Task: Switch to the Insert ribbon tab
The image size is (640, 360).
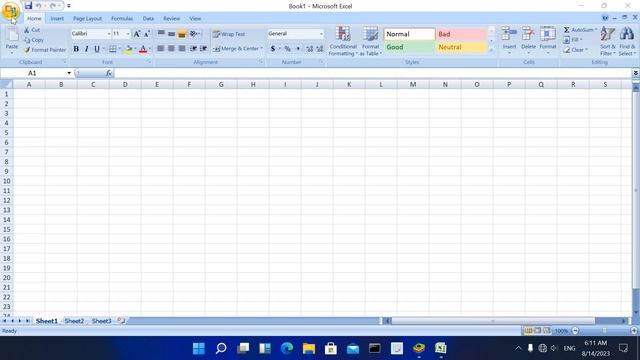Action: 57,19
